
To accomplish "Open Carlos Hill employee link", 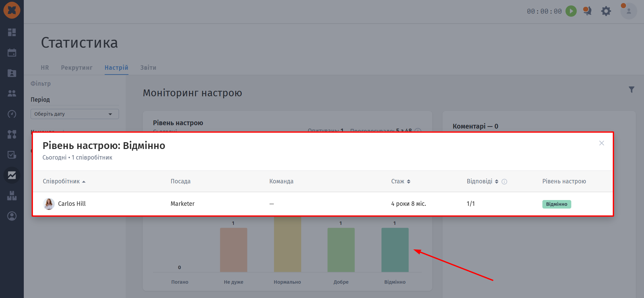I will point(72,203).
